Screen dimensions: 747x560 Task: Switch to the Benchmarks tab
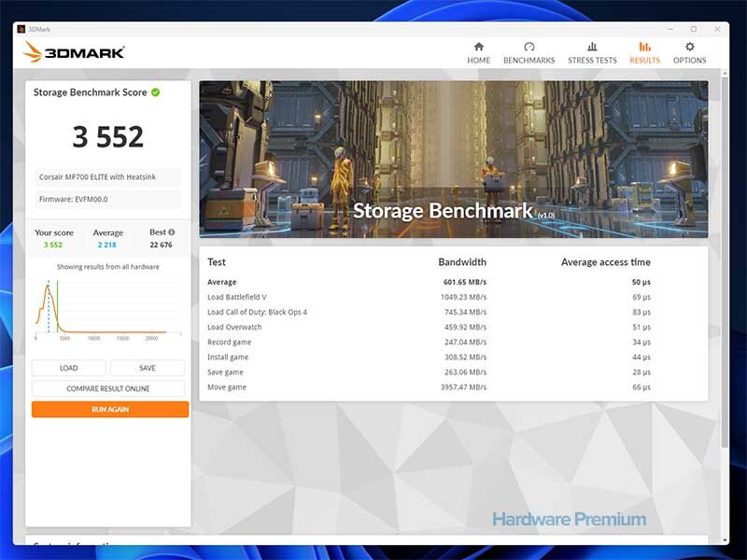(529, 53)
